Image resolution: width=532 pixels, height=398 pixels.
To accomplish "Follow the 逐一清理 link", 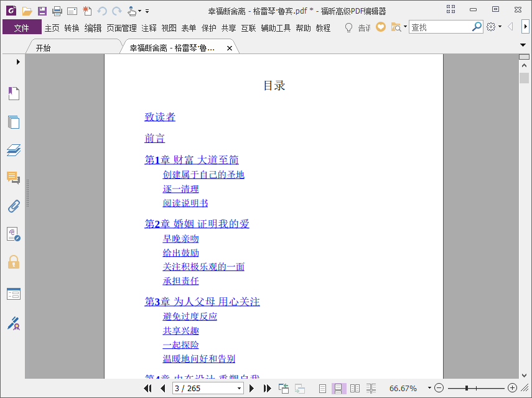I will tap(181, 189).
